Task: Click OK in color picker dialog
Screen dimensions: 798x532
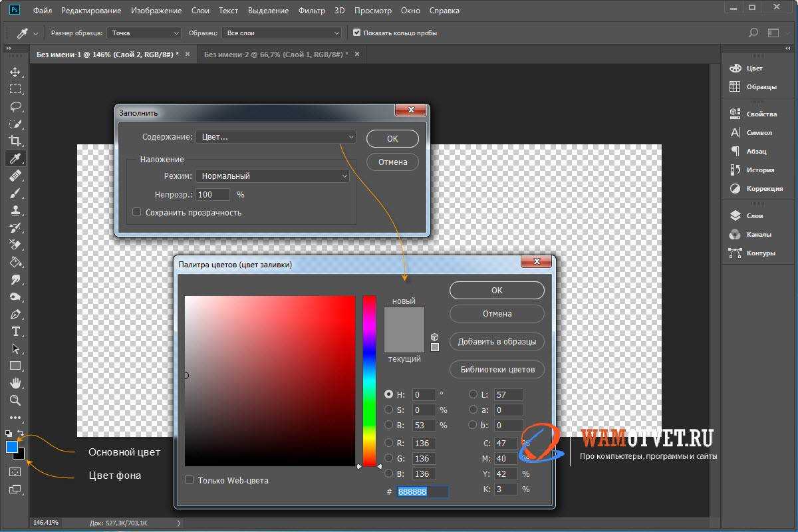Action: [x=497, y=290]
